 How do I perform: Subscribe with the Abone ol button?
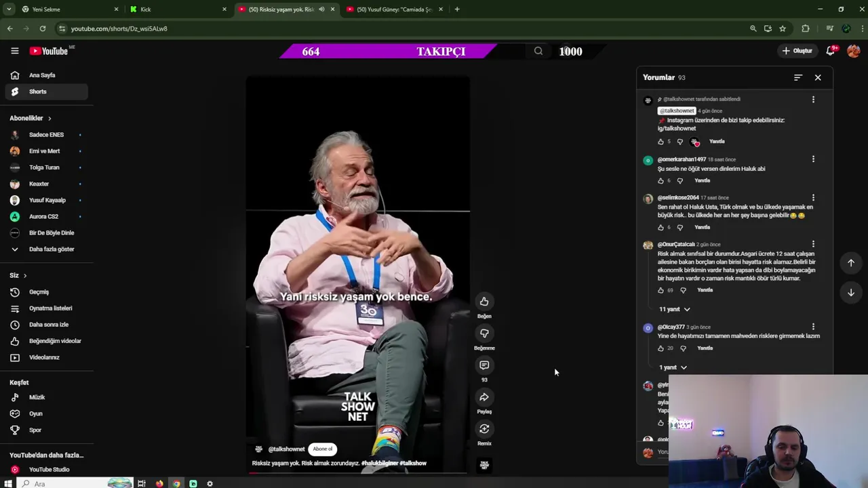point(323,449)
